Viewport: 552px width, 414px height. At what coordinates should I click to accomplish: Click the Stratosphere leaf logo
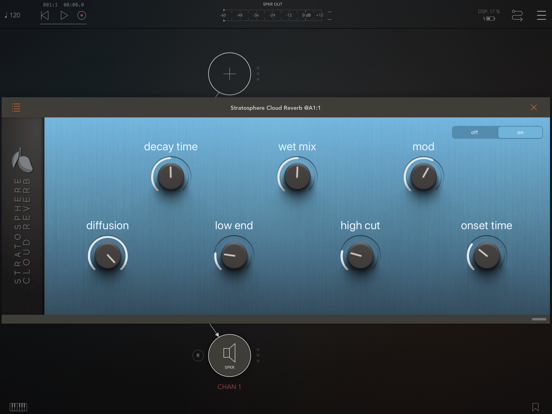22,160
